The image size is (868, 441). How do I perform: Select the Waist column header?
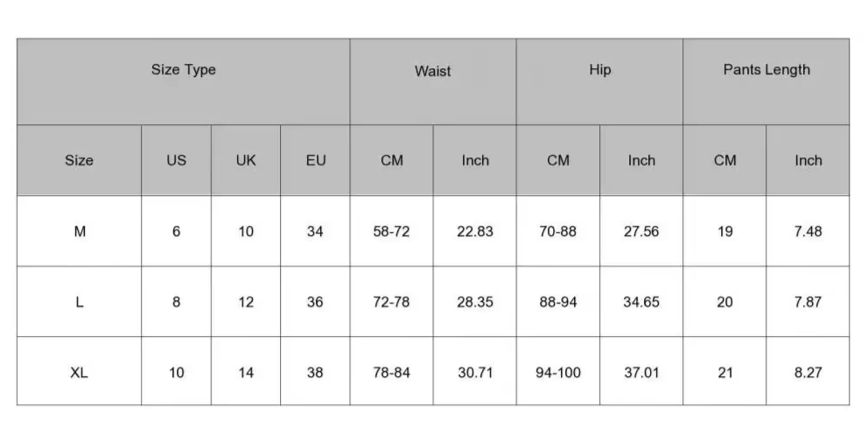[433, 81]
